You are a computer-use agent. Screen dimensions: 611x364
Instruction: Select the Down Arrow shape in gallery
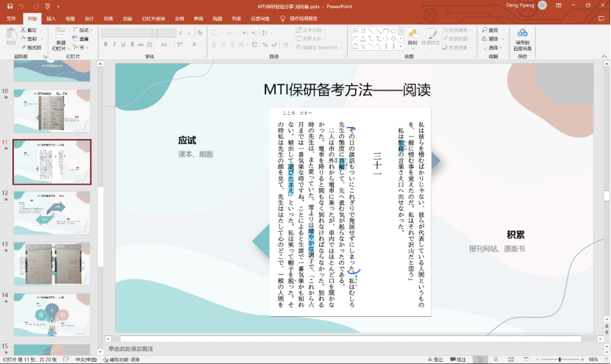tap(393, 38)
